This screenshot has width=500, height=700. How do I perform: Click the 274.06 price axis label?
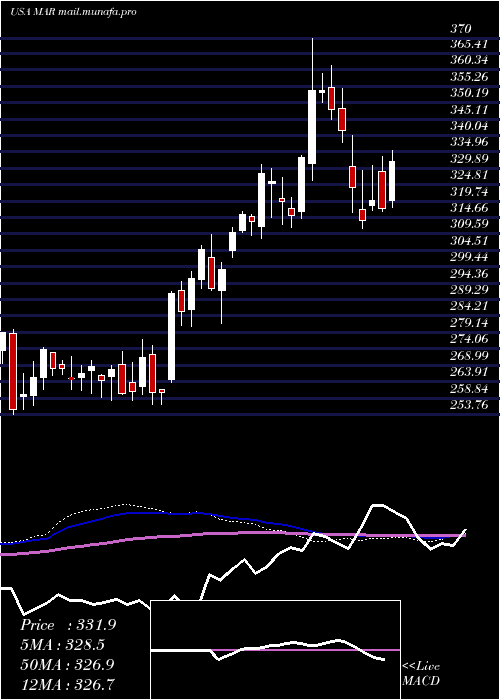[468, 339]
